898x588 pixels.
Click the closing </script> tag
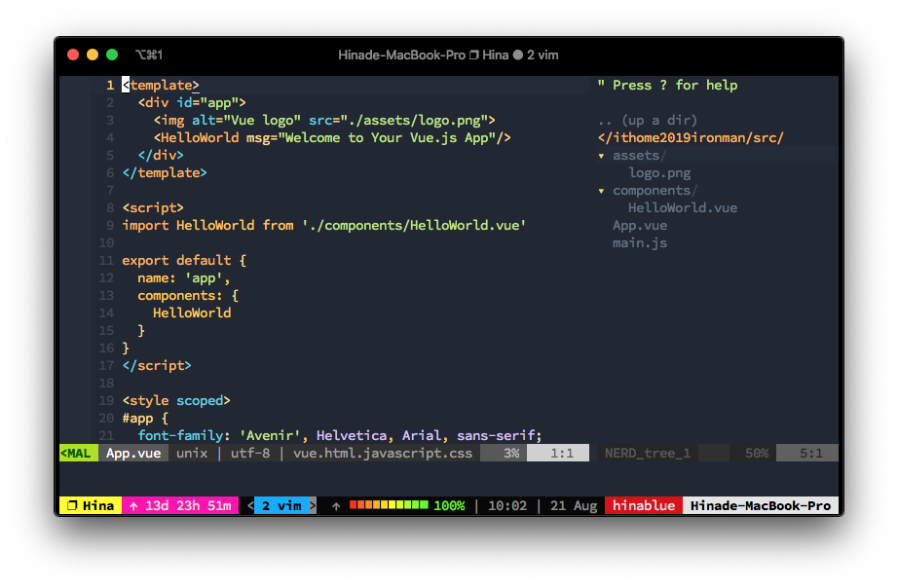157,366
